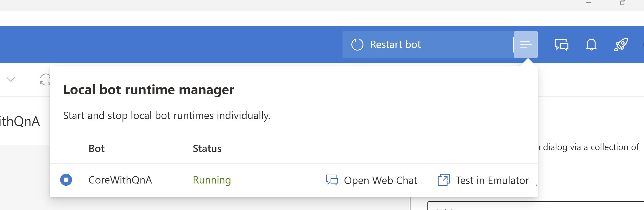Click the circular restart arrow icon
Viewport: 644px width, 210px height.
coord(357,44)
